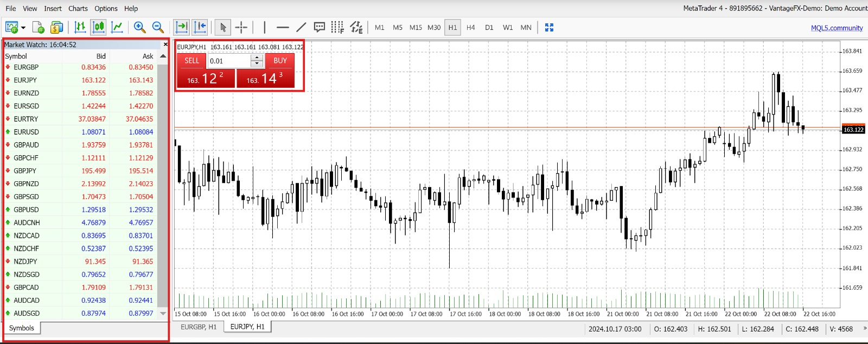This screenshot has height=344, width=868.
Task: Select the H4 timeframe
Action: 470,27
